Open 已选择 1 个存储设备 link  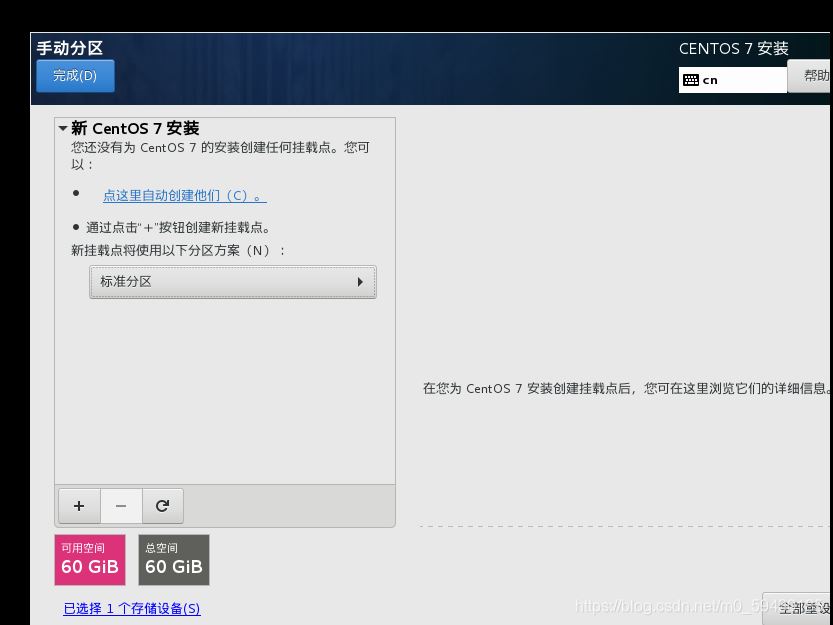(x=132, y=609)
